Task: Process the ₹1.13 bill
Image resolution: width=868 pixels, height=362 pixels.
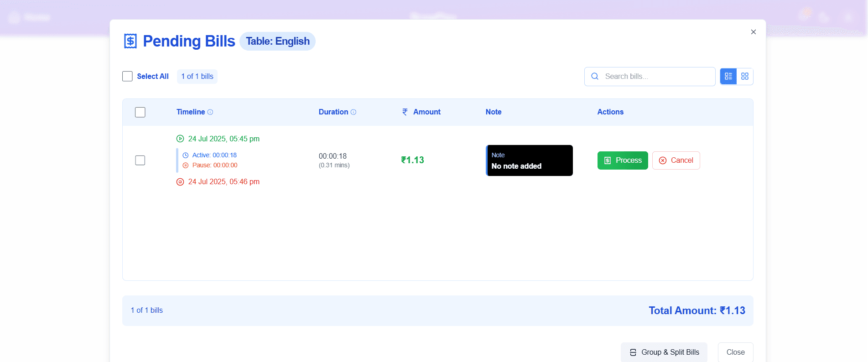Action: 623,160
